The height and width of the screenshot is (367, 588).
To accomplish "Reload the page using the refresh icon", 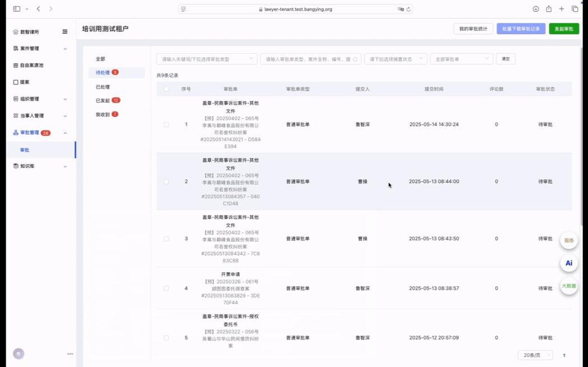I will click(408, 10).
